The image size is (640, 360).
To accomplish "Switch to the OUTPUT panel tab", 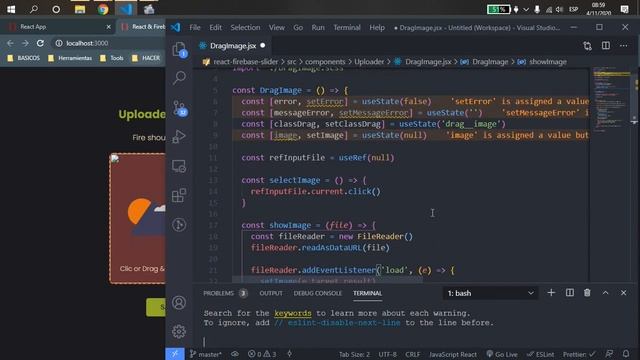I will 271,293.
